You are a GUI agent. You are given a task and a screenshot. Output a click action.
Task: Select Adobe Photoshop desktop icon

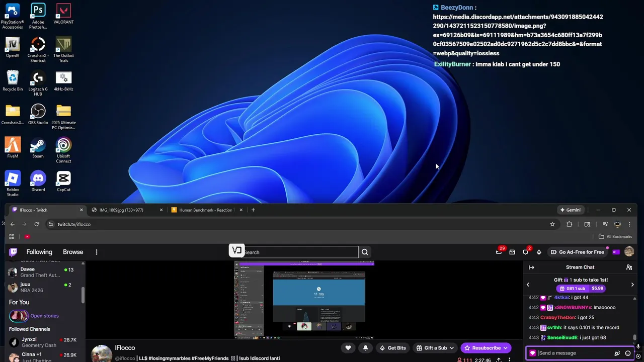[x=38, y=16]
